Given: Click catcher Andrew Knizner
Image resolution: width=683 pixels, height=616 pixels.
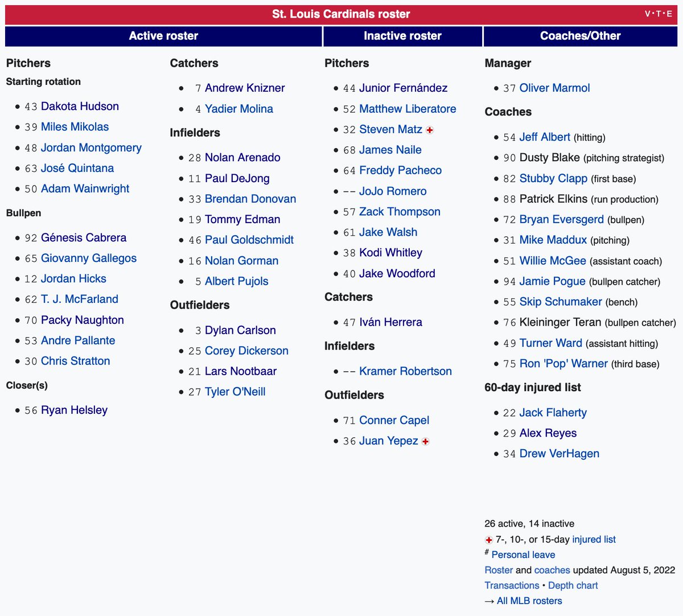Looking at the screenshot, I should (x=245, y=88).
